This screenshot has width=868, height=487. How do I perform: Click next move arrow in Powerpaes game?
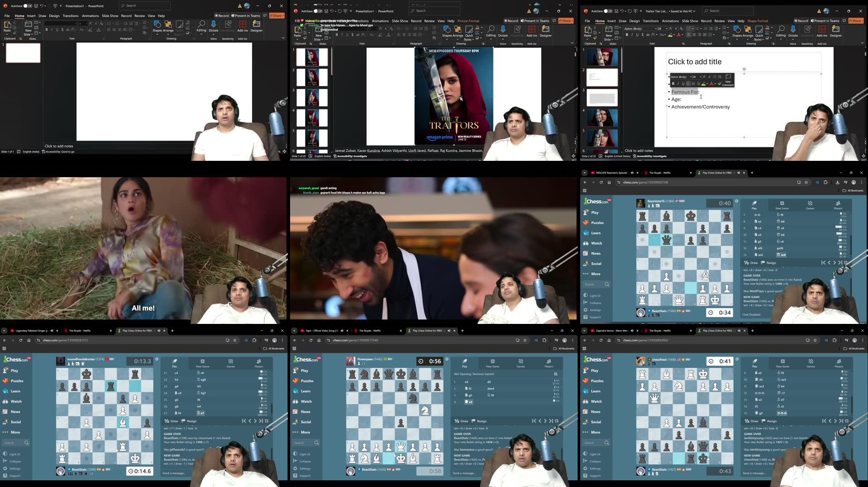[x=545, y=421]
